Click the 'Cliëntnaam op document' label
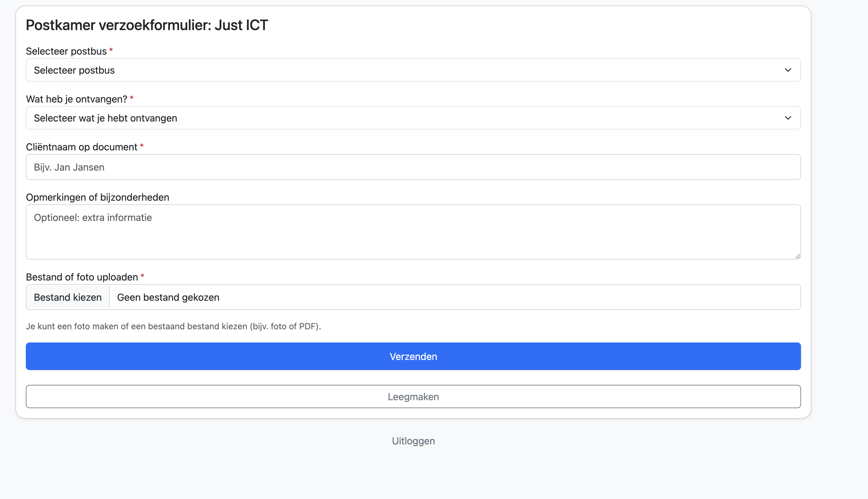Image resolution: width=868 pixels, height=499 pixels. (x=82, y=147)
